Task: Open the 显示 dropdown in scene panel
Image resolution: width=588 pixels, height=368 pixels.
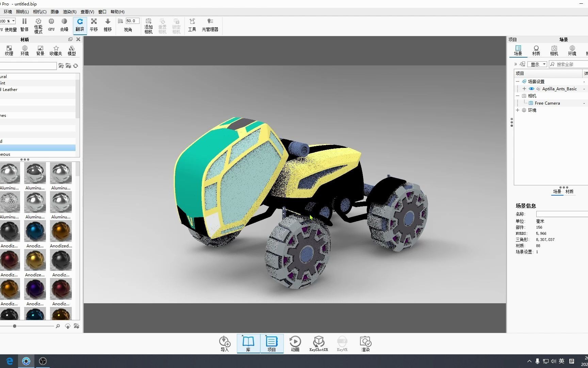Action: click(x=538, y=64)
